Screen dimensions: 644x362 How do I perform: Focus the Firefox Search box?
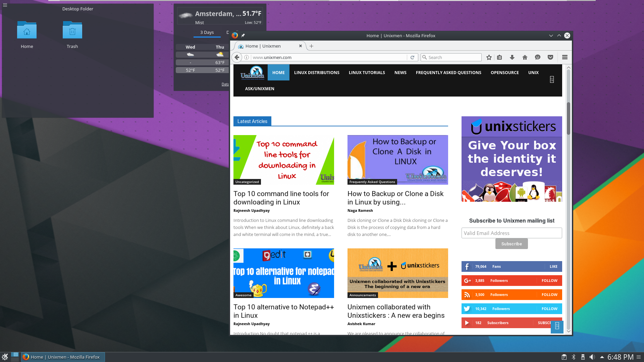click(x=451, y=57)
